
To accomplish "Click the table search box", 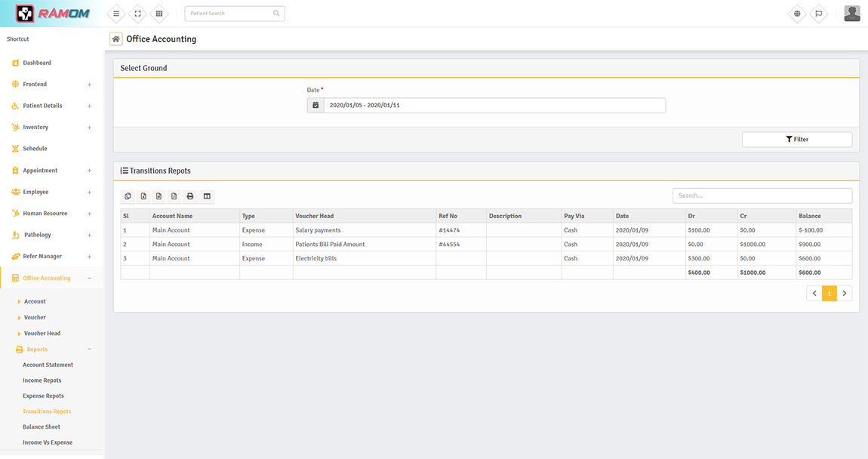I will coord(762,196).
